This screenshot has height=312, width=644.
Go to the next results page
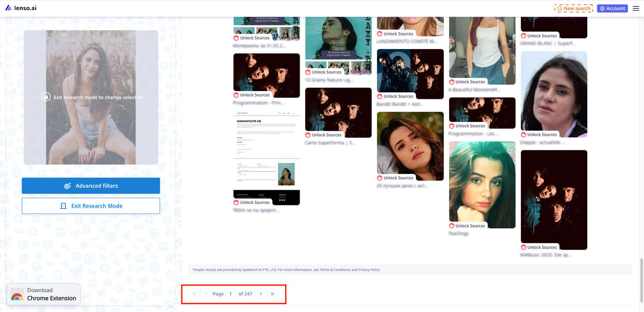pos(261,294)
